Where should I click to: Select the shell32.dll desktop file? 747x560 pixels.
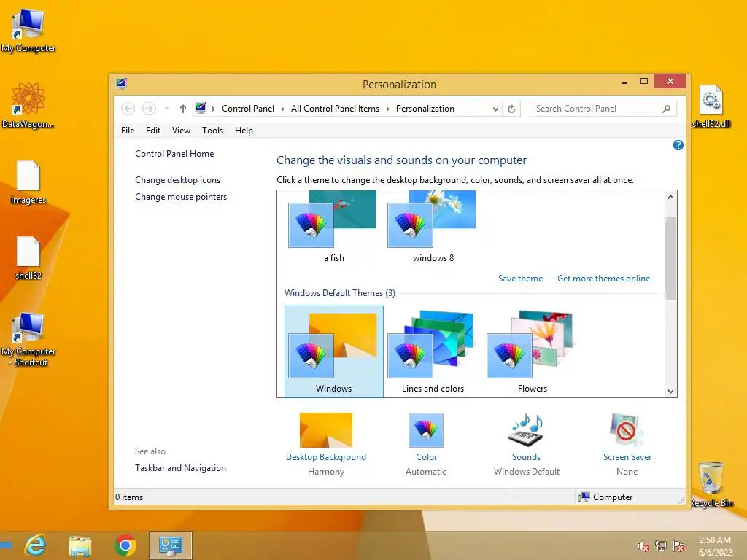(711, 106)
